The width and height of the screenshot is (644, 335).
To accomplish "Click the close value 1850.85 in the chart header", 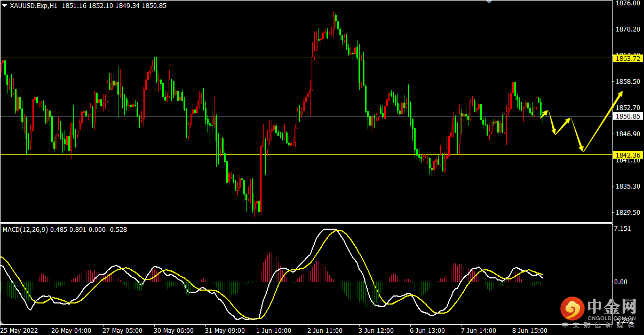I will 155,5.
